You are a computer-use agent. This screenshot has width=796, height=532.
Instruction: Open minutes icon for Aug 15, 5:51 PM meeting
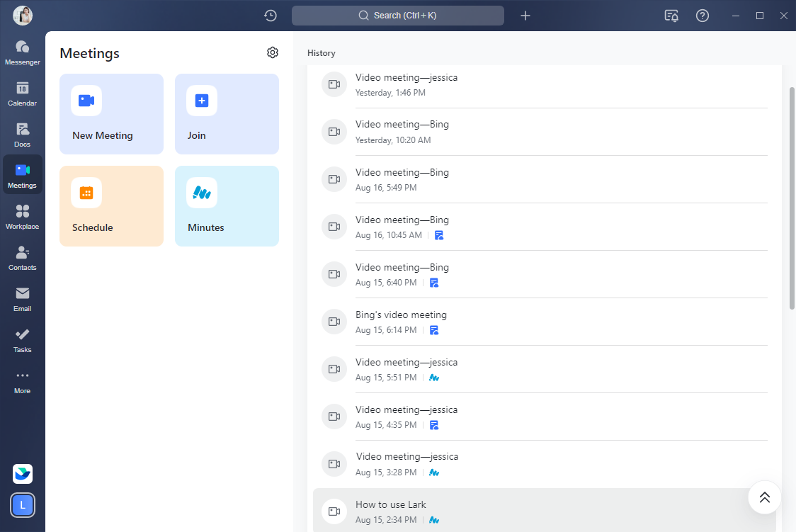point(434,378)
